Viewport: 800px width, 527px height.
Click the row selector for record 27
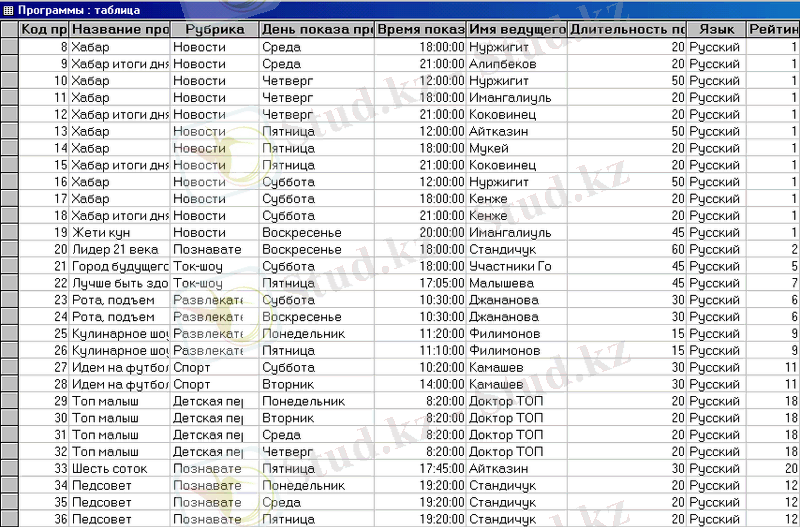click(x=9, y=367)
